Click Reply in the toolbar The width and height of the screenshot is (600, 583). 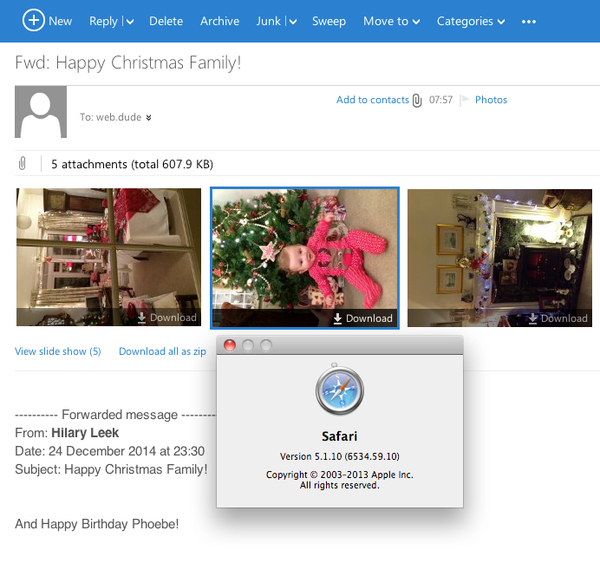(103, 21)
